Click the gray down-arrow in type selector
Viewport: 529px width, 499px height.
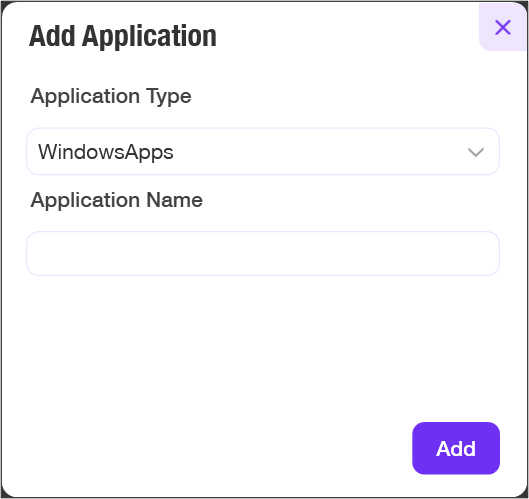click(x=476, y=152)
